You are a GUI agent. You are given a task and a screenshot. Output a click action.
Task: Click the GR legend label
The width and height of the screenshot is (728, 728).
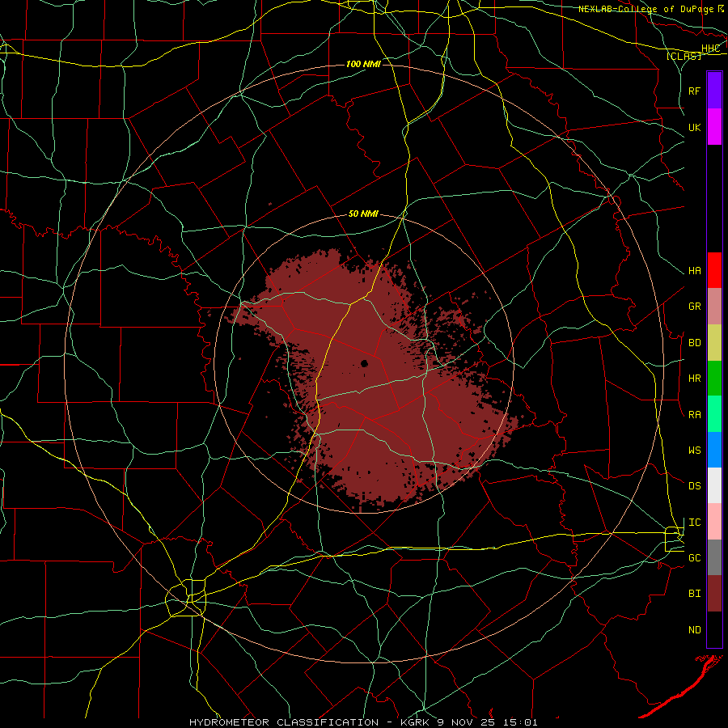point(695,307)
